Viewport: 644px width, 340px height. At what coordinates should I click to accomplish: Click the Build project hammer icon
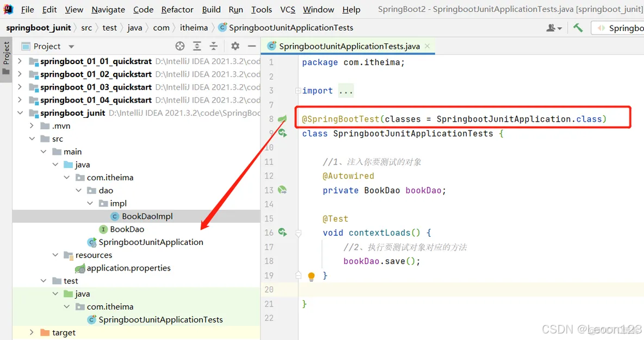pyautogui.click(x=578, y=28)
